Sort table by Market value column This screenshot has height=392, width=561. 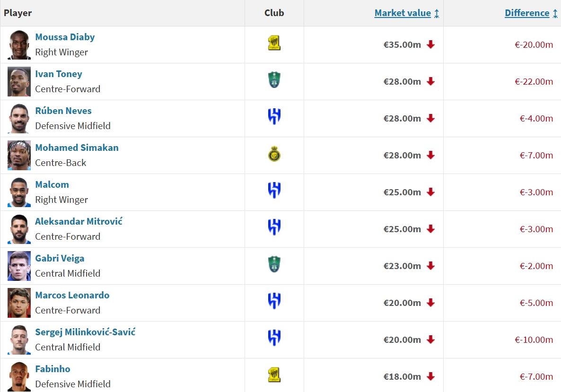pyautogui.click(x=402, y=13)
